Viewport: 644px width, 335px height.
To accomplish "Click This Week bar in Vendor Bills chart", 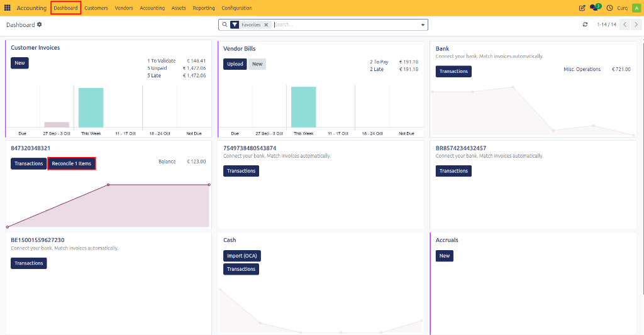I will 304,107.
